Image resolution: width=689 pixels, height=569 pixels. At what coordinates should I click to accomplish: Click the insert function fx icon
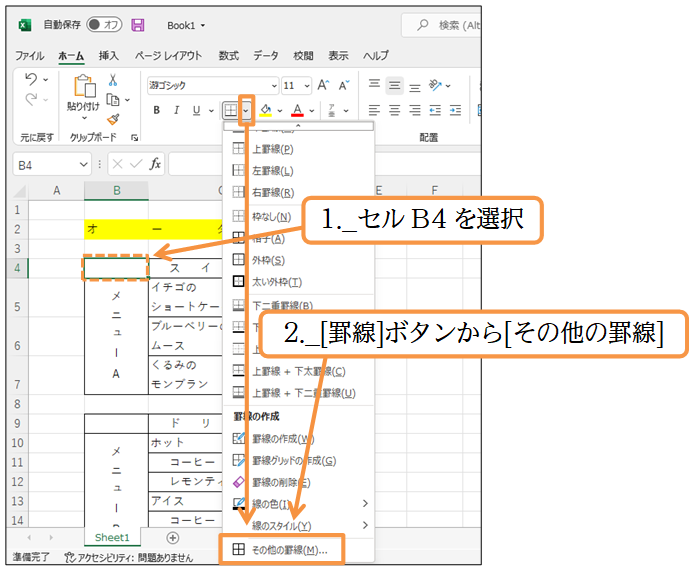tap(155, 164)
